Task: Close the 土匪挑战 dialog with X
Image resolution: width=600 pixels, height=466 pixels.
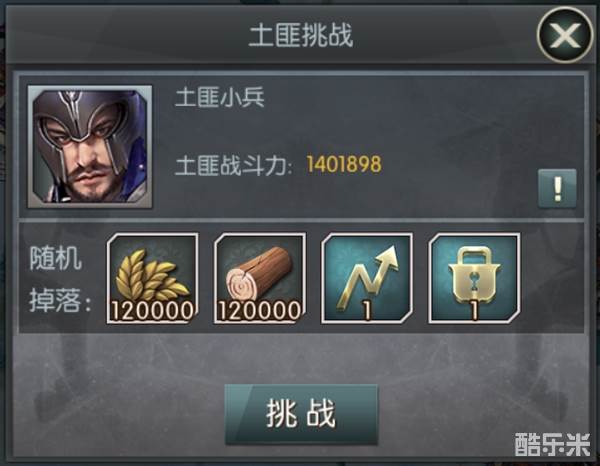Action: tap(565, 35)
